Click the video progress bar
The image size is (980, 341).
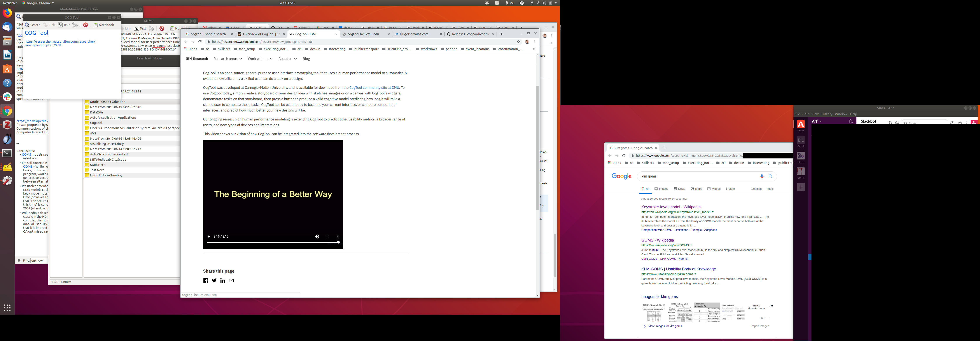coord(272,242)
